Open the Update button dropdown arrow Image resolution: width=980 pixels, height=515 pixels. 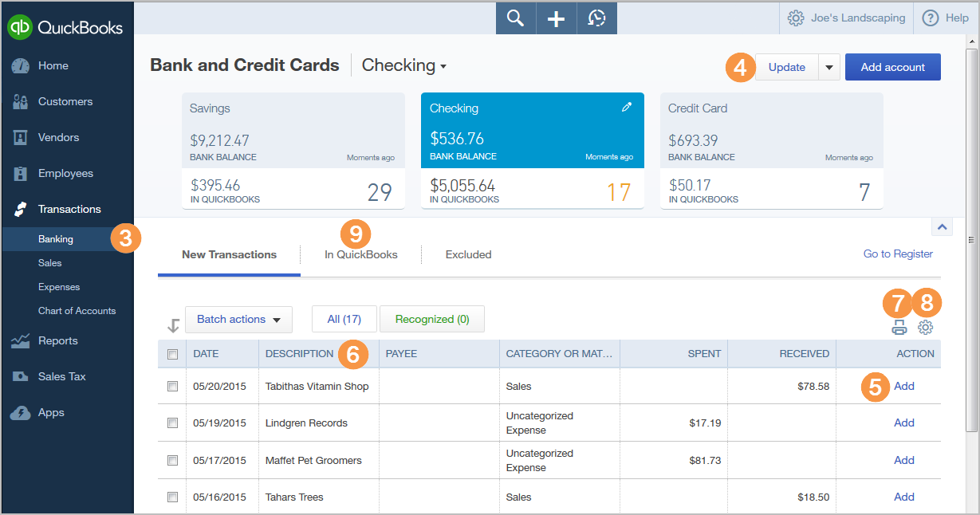click(829, 68)
